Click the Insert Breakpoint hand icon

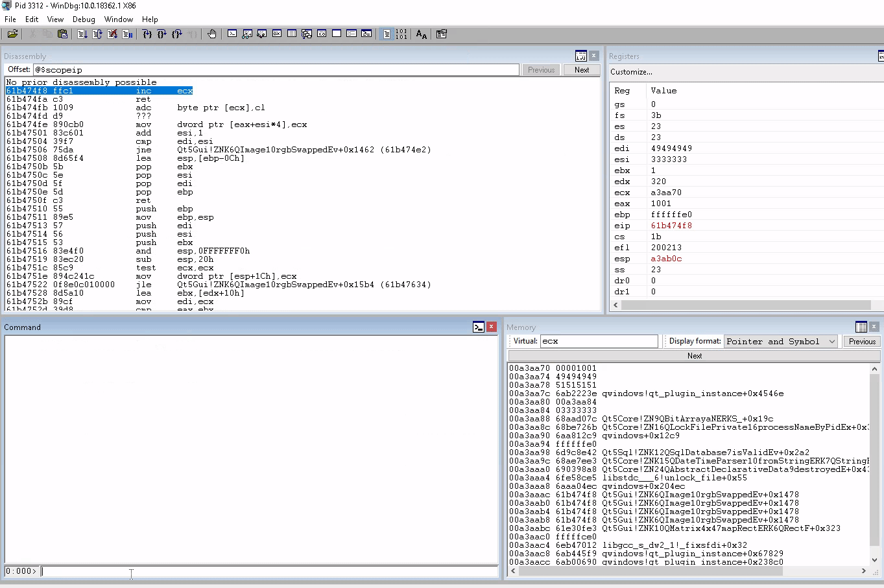212,33
